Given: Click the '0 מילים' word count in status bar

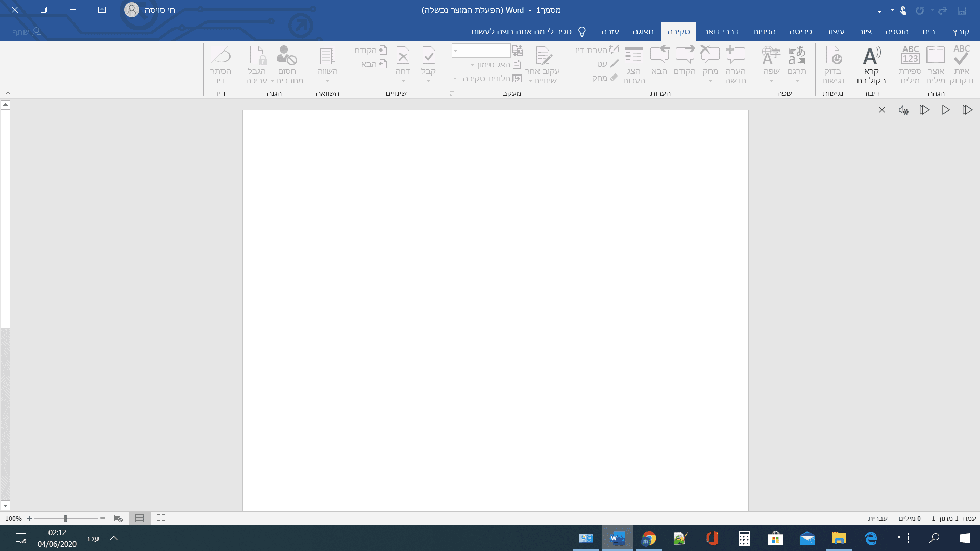Looking at the screenshot, I should (910, 518).
